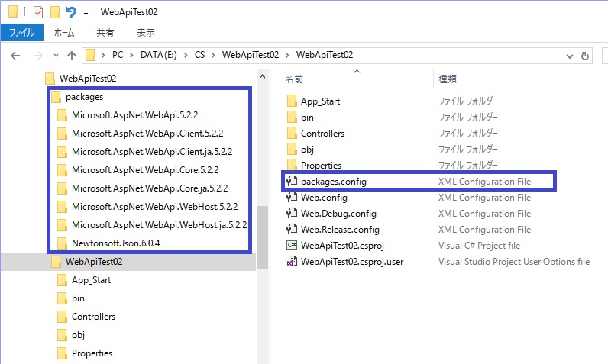Sort by the 名前 column header
The image size is (608, 364).
point(294,79)
